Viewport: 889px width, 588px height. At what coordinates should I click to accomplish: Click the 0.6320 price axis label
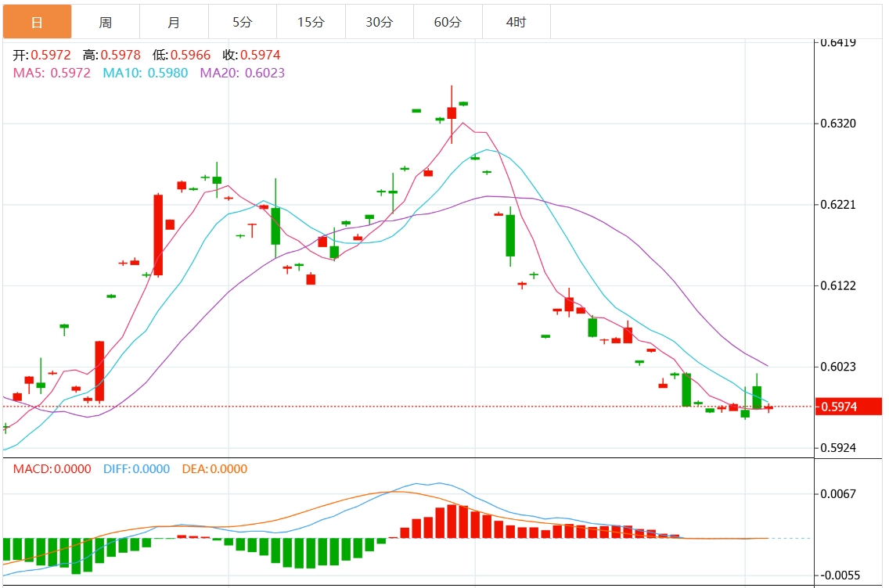pyautogui.click(x=837, y=124)
